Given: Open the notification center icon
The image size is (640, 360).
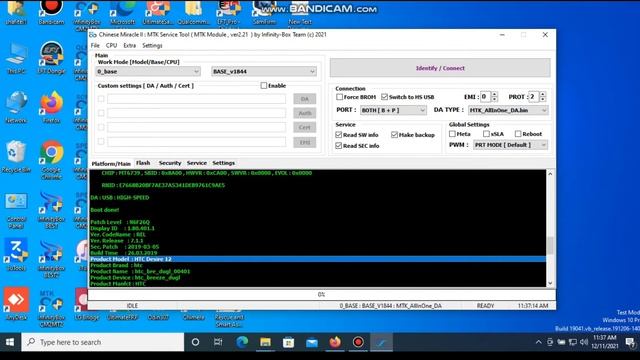Looking at the screenshot, I should [x=630, y=342].
